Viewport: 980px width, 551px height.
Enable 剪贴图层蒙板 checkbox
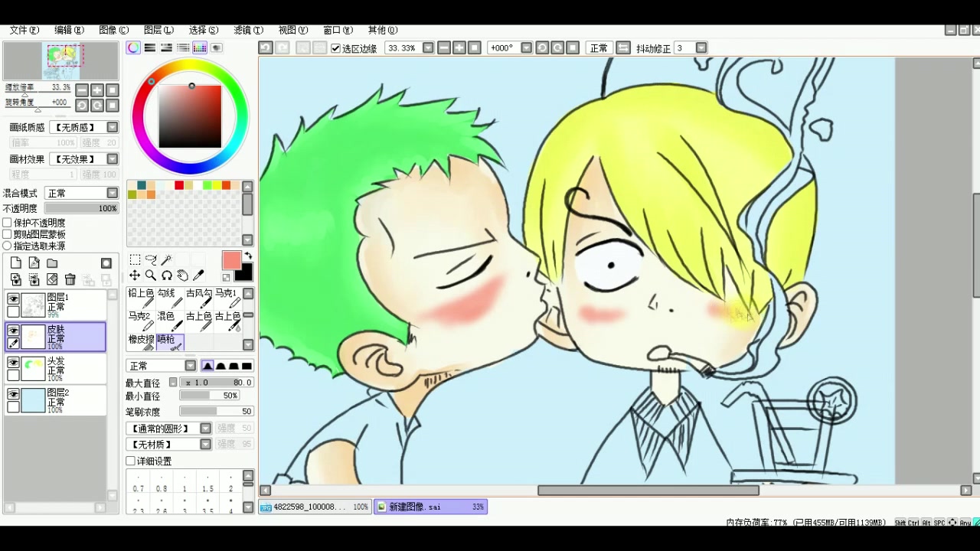click(x=7, y=234)
